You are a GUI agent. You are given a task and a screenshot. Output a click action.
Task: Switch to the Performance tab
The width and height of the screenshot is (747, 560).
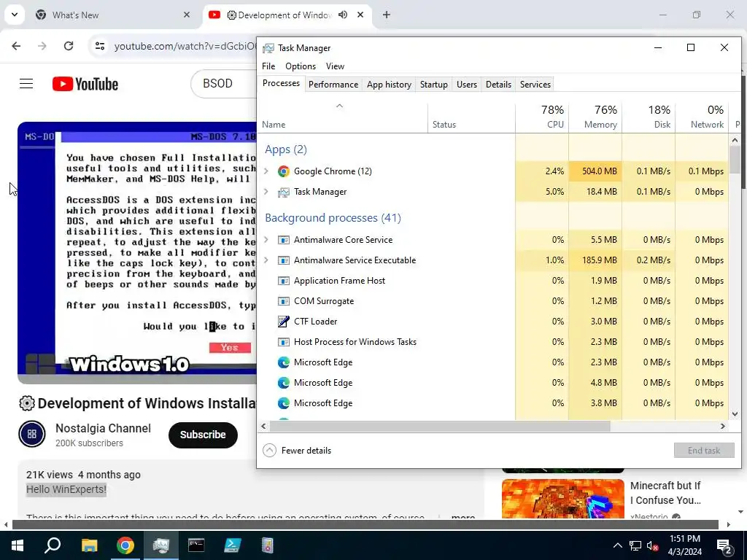[x=333, y=85]
